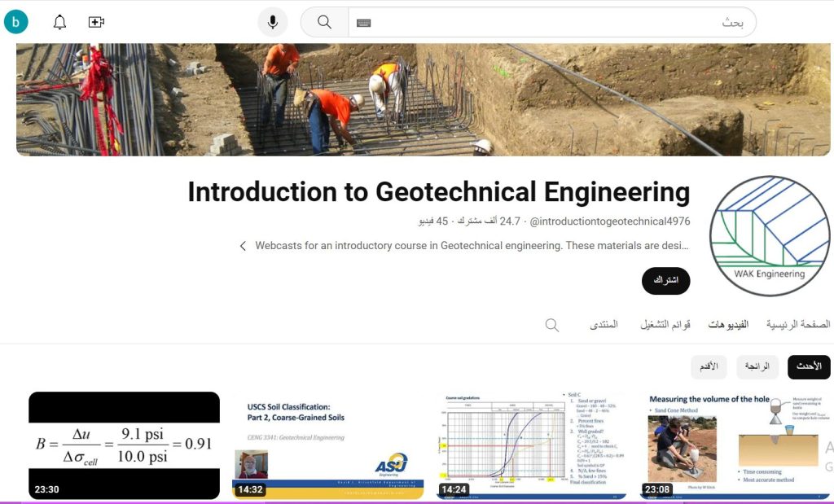This screenshot has height=504, width=834.
Task: Select the Create video icon
Action: coord(96,22)
